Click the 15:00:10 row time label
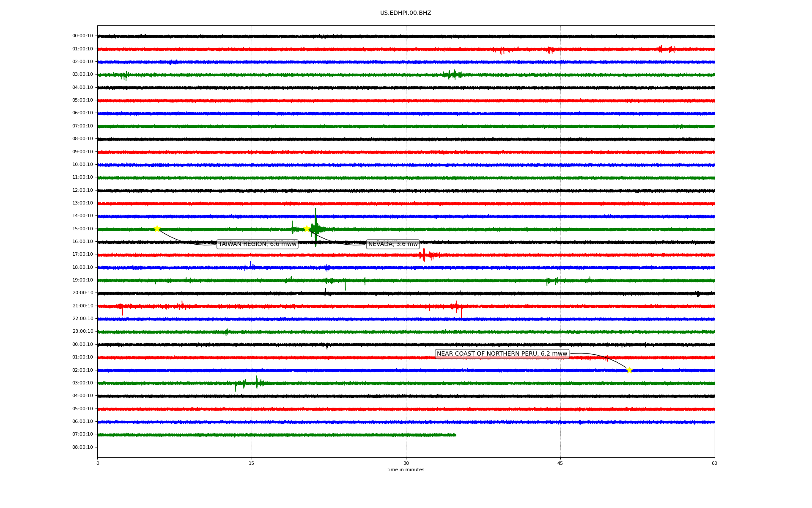Image resolution: width=812 pixels, height=508 pixels. (82, 229)
